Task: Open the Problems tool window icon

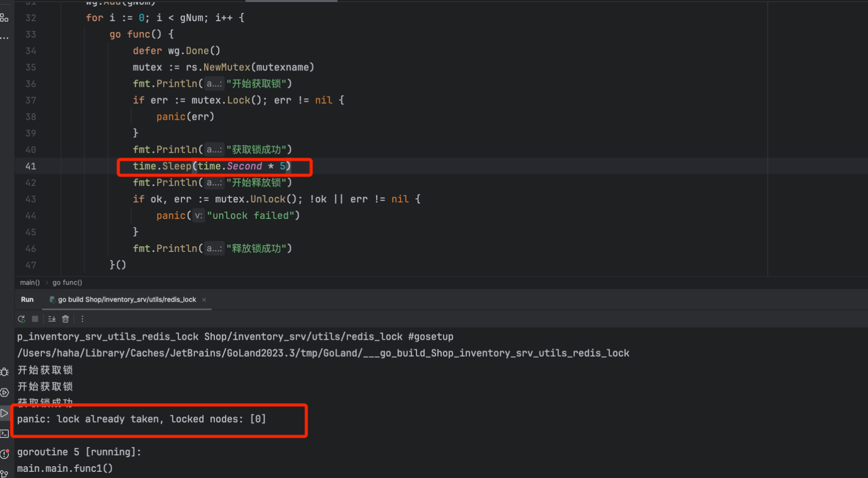Action: pos(5,454)
